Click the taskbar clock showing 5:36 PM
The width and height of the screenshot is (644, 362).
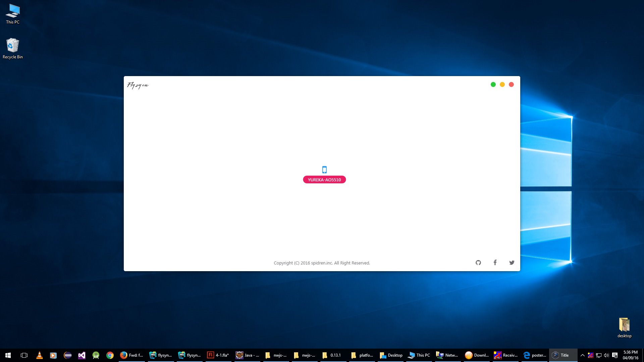click(630, 355)
